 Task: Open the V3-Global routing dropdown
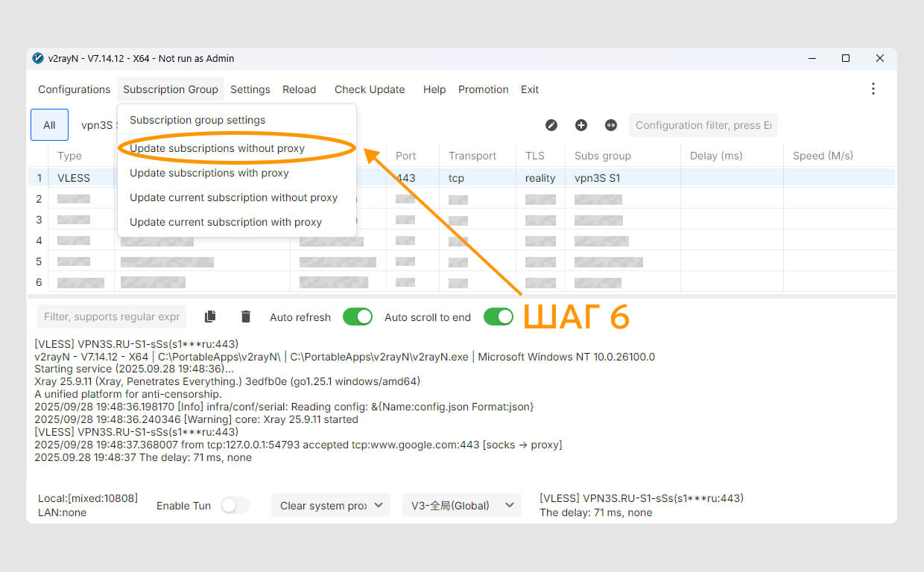461,505
